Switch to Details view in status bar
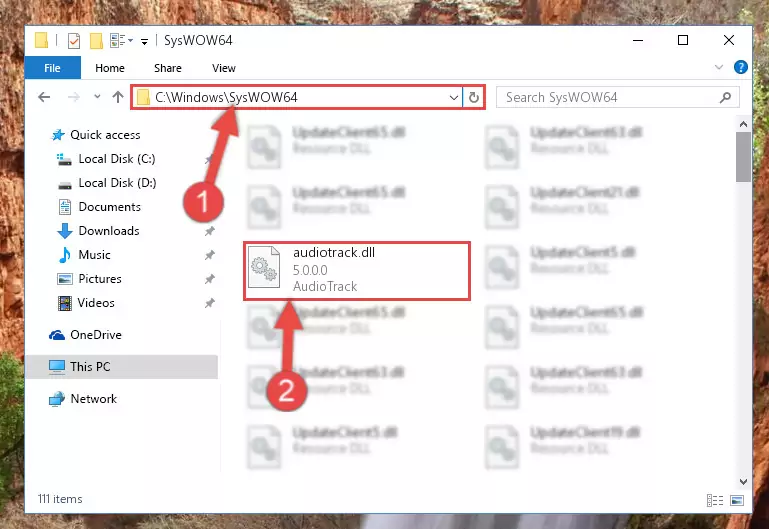 (715, 501)
